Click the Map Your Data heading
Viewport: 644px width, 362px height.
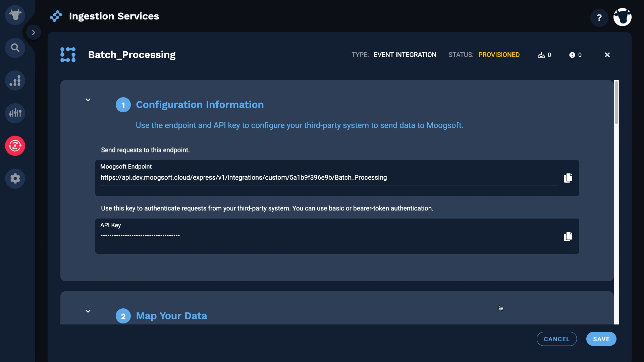click(172, 316)
